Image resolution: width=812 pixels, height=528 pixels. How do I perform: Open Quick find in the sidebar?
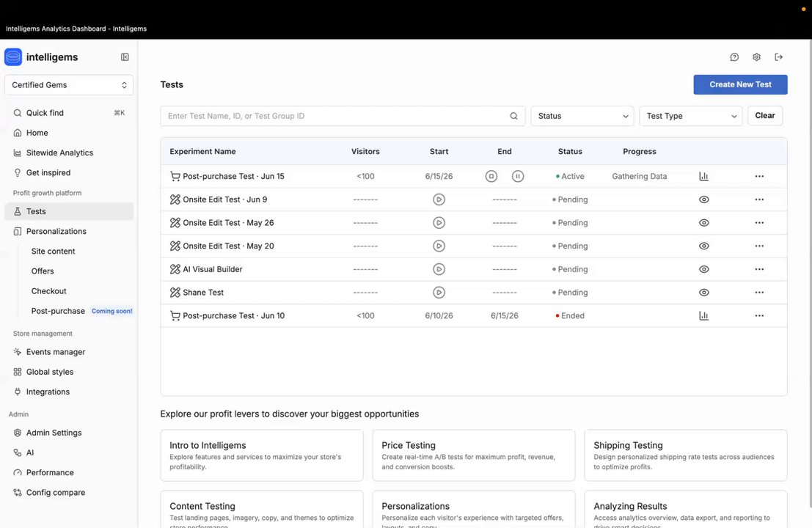(69, 113)
